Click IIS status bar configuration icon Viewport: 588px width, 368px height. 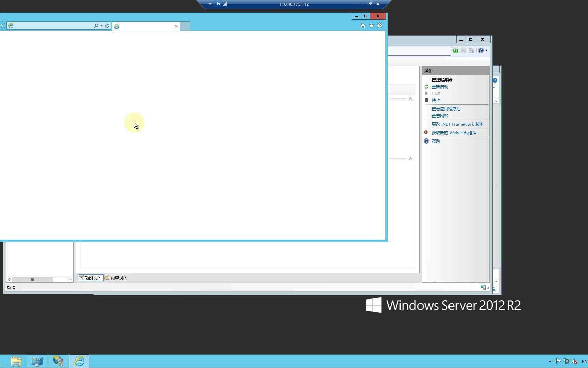coord(483,287)
